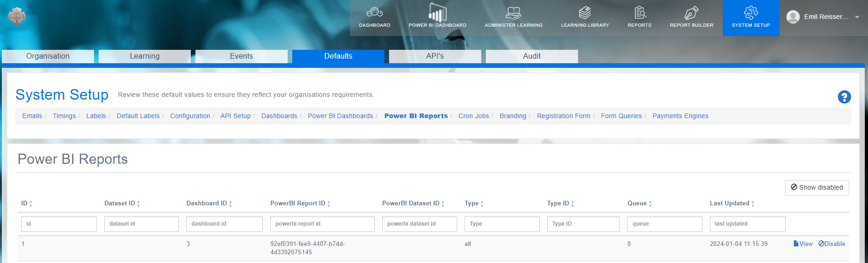Switch to the API's tab
The width and height of the screenshot is (868, 263).
tap(435, 56)
